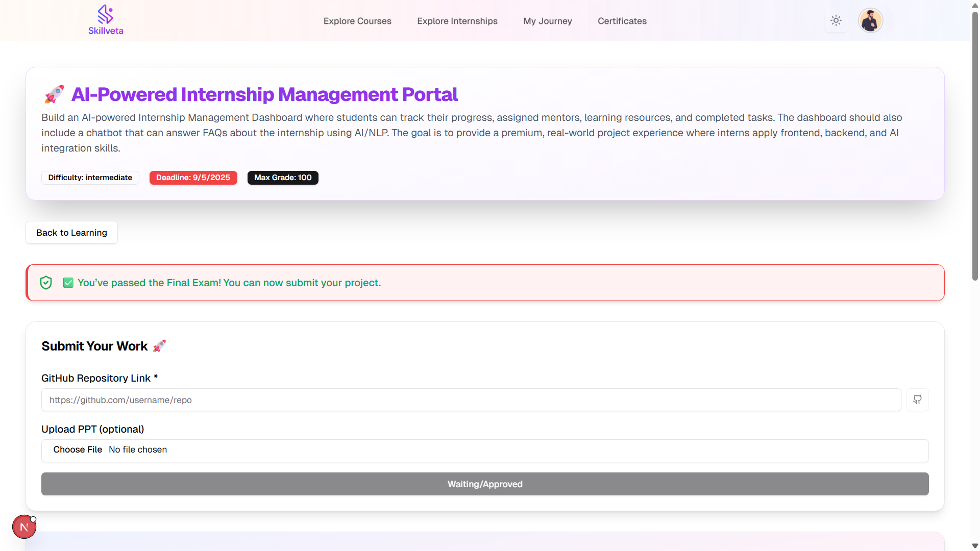Open Explore Courses menu item
The width and height of the screenshot is (980, 551).
click(357, 21)
